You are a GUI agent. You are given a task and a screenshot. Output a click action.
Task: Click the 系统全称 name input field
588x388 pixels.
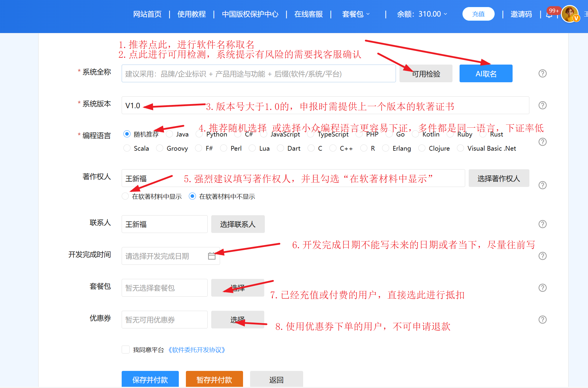coord(258,74)
